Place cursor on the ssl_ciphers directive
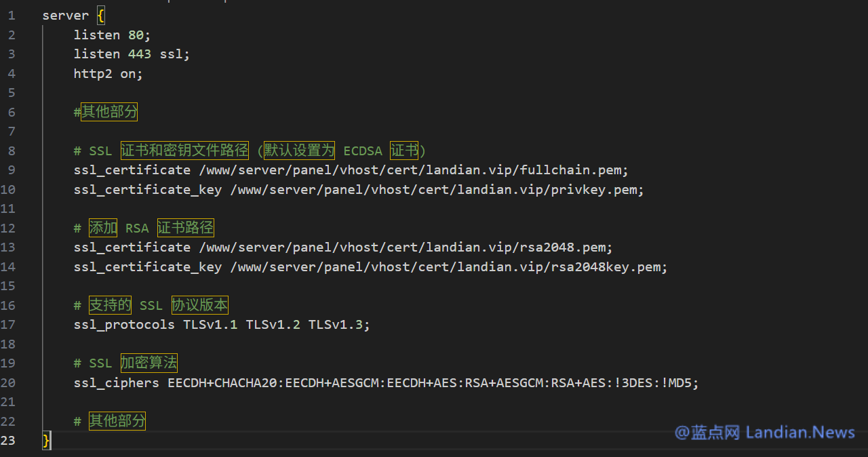The width and height of the screenshot is (868, 457). pos(116,383)
